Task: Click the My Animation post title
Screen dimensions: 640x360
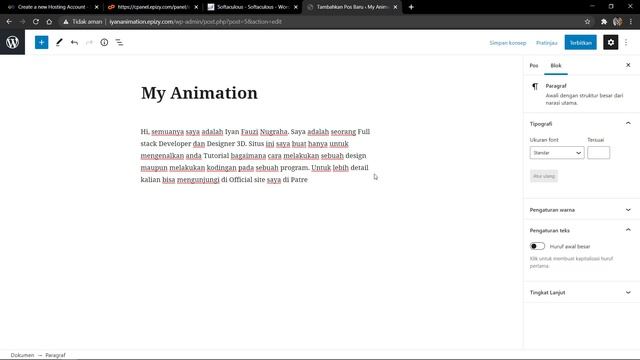Action: point(199,93)
